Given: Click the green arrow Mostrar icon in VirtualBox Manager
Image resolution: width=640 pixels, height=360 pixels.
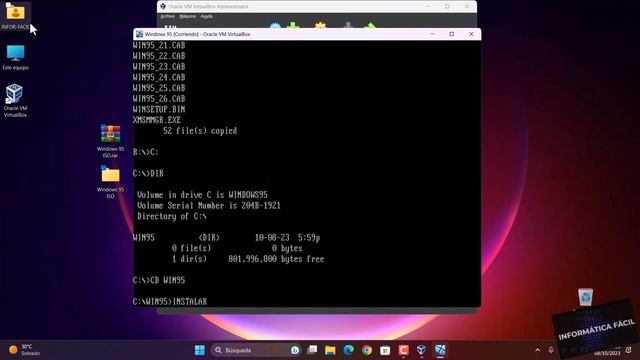Looking at the screenshot, I should [370, 26].
